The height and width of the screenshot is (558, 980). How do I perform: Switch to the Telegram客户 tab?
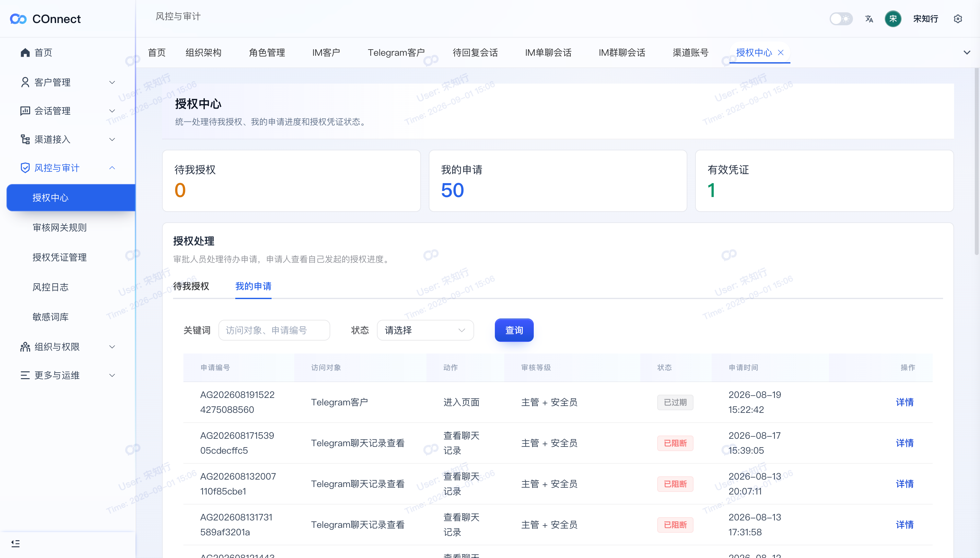pyautogui.click(x=396, y=52)
